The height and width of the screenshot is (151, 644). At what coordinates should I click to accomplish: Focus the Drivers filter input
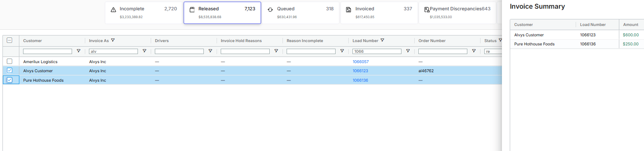[x=179, y=51]
